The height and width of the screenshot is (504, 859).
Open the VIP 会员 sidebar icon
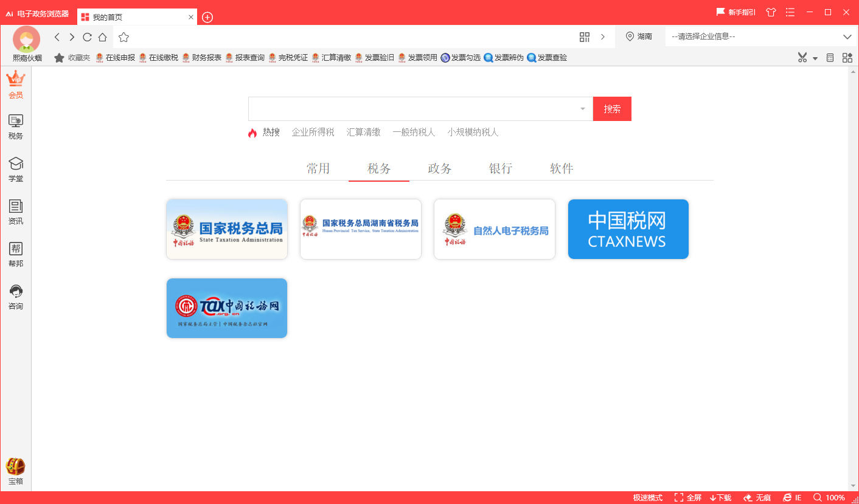click(16, 85)
